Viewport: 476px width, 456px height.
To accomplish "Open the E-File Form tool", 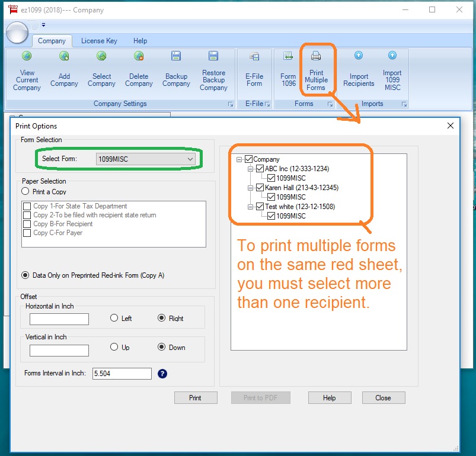I will click(x=254, y=56).
